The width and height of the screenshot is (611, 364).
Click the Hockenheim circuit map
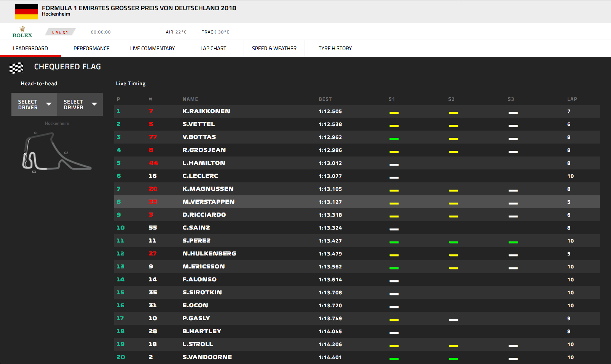click(56, 152)
